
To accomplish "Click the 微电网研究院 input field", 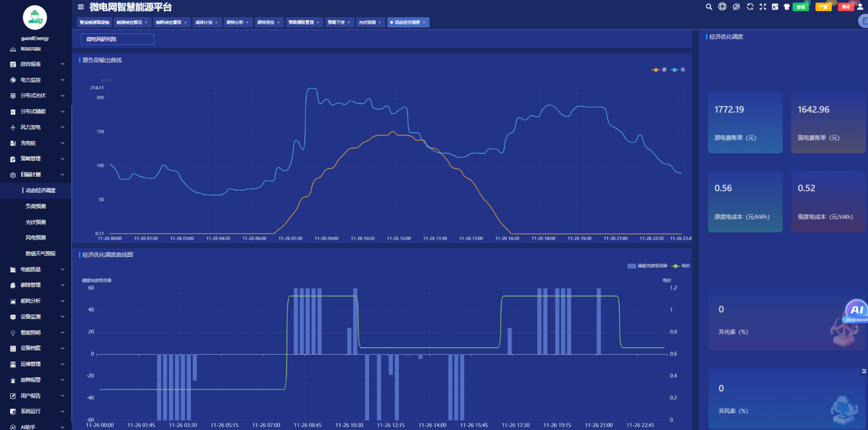I will [117, 39].
